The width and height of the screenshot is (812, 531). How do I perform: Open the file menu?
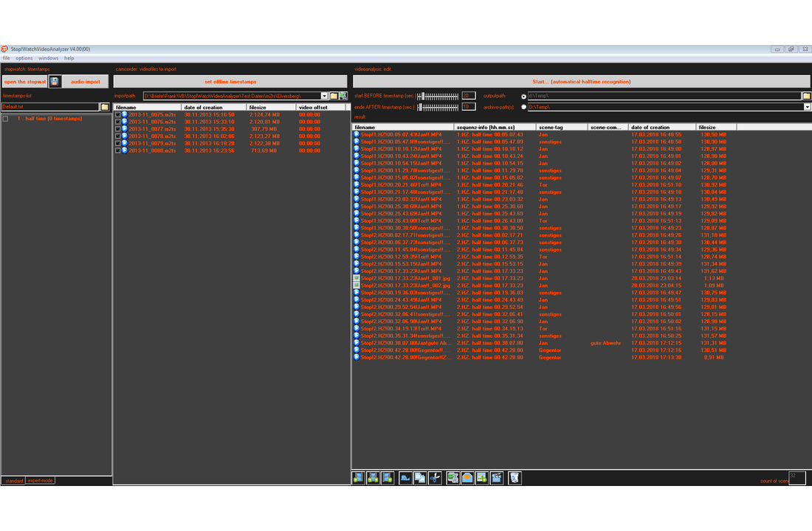[x=6, y=58]
